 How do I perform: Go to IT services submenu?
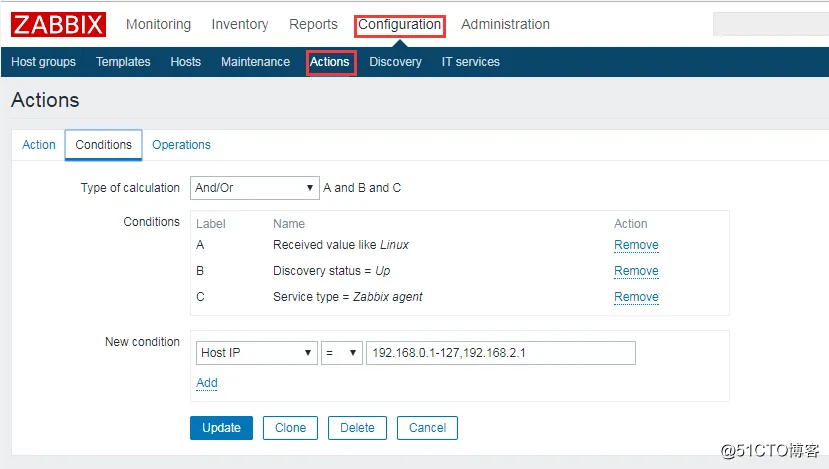(x=471, y=62)
